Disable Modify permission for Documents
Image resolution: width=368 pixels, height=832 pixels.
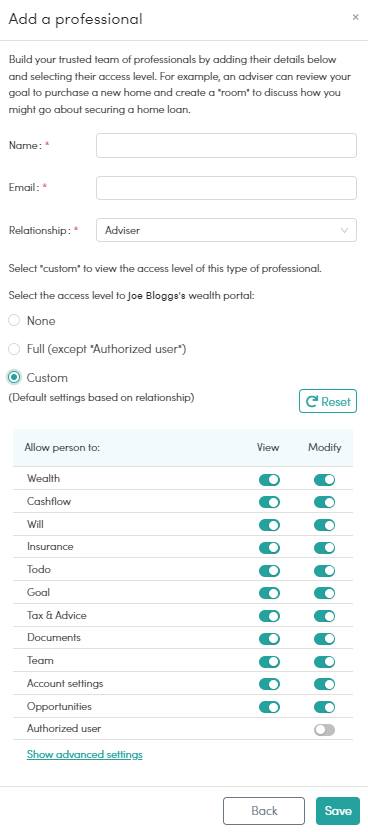coord(325,639)
